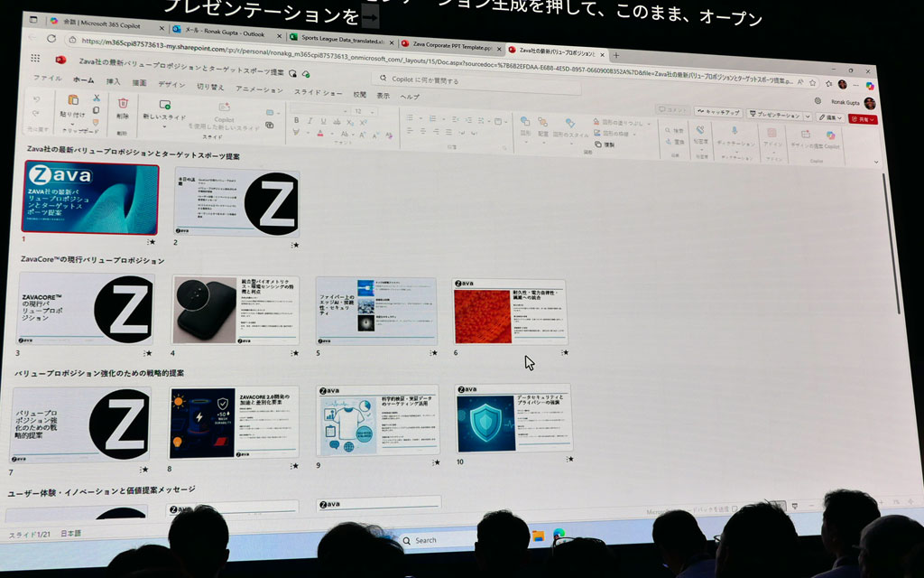Viewport: 924px width, 578px height.
Task: Open the Animations (アニメーション) ribbon tab
Action: coord(259,89)
